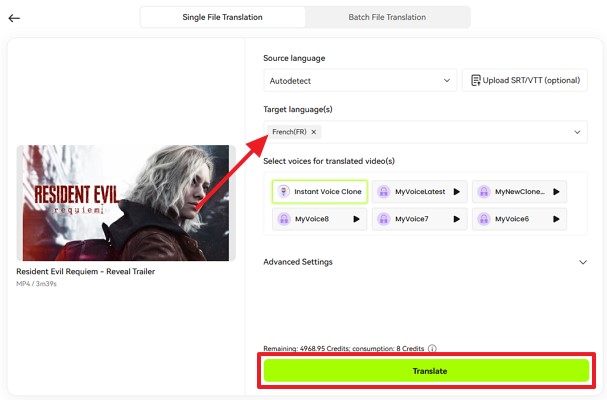The width and height of the screenshot is (607, 400).
Task: Click the Instant Voice Clone microphone icon
Action: pyautogui.click(x=283, y=191)
